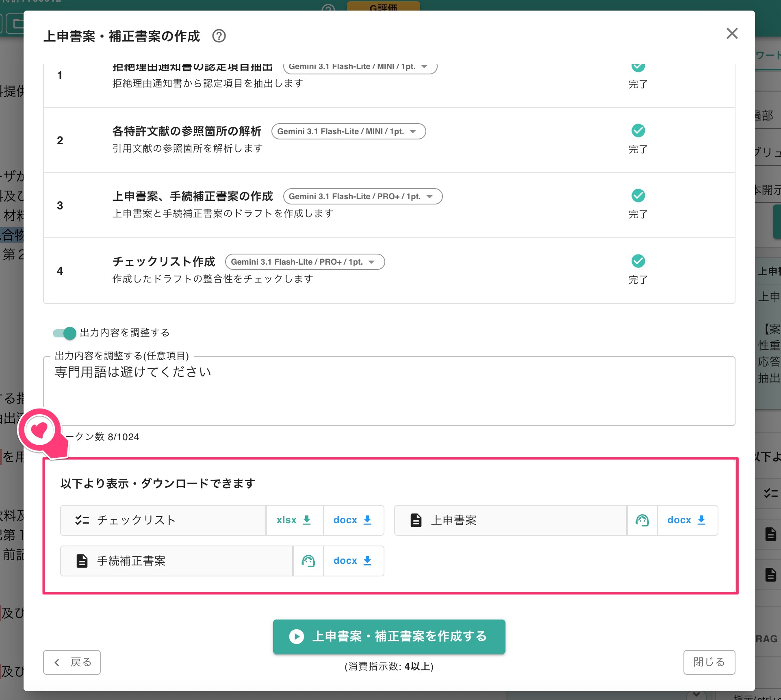Click the play icon on create button
Screen dimensions: 781x700
(x=296, y=637)
